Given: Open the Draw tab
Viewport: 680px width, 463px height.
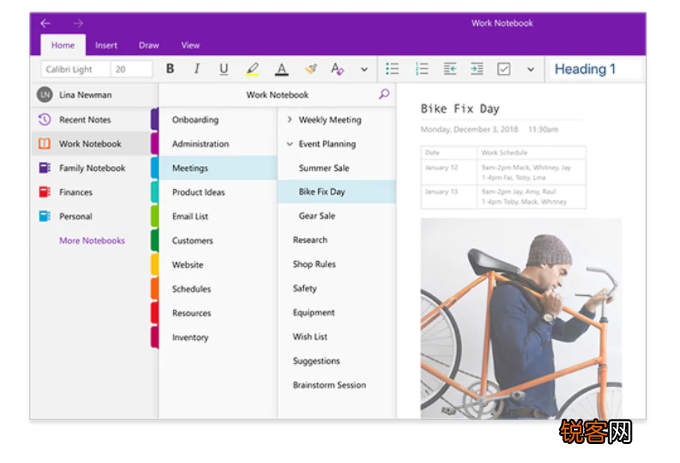Looking at the screenshot, I should (x=149, y=45).
